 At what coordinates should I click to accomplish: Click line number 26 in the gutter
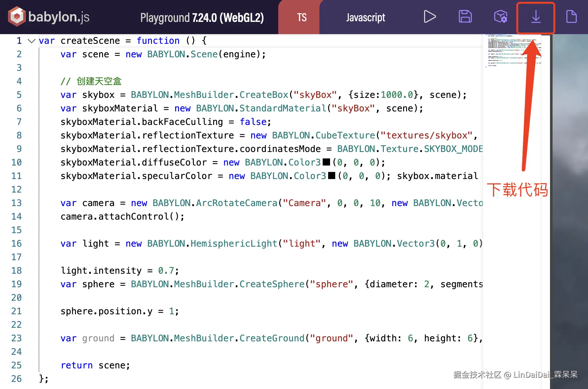[16, 379]
